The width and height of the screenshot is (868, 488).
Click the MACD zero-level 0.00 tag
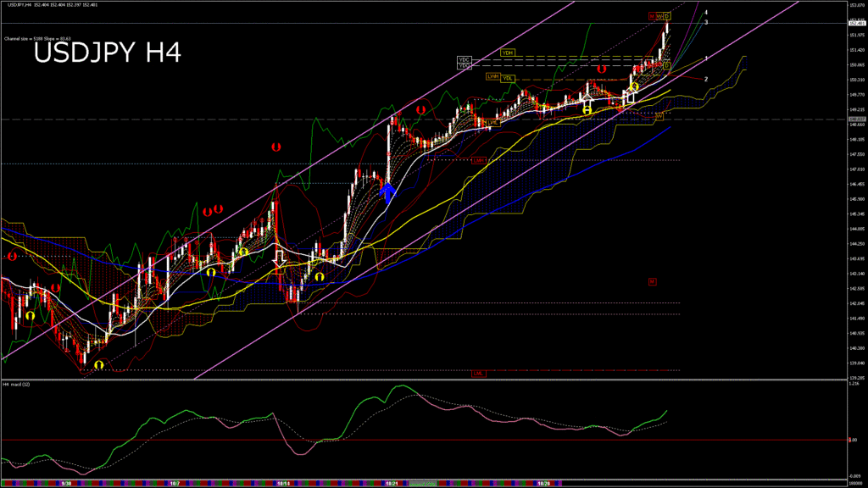click(853, 440)
